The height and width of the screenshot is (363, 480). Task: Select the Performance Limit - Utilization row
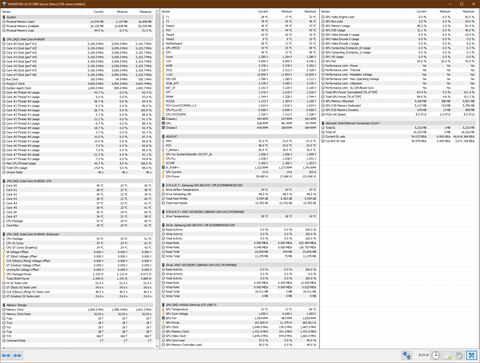pos(399,83)
